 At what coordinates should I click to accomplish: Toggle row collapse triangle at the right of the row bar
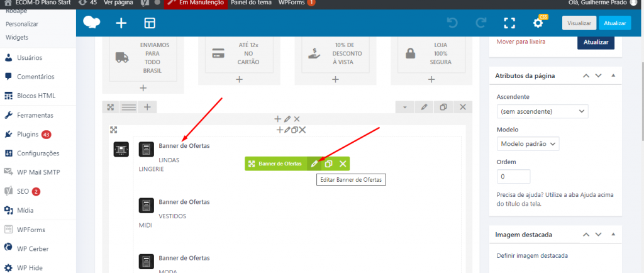[405, 107]
